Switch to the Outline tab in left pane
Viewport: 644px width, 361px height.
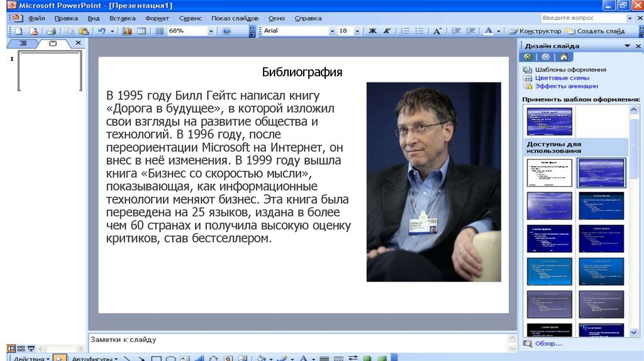tap(23, 43)
